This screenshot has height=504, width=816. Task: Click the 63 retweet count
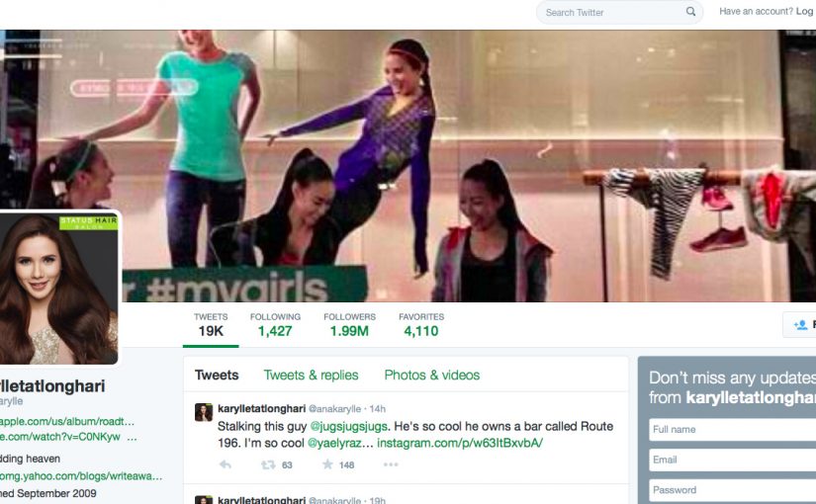click(x=287, y=465)
